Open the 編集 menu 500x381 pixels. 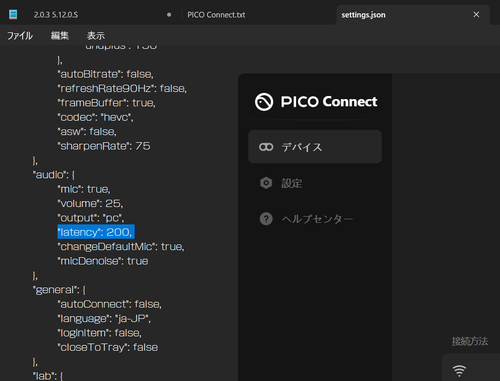click(60, 36)
